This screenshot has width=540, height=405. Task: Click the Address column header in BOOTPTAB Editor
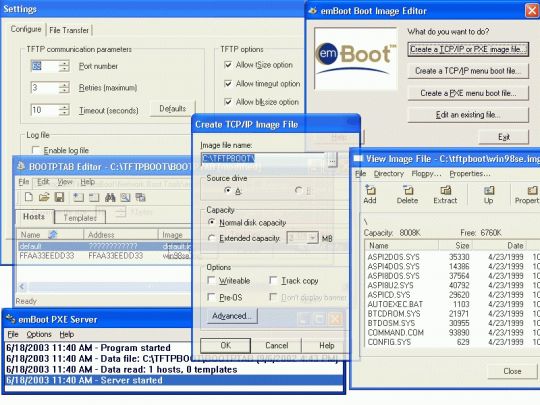[121, 235]
